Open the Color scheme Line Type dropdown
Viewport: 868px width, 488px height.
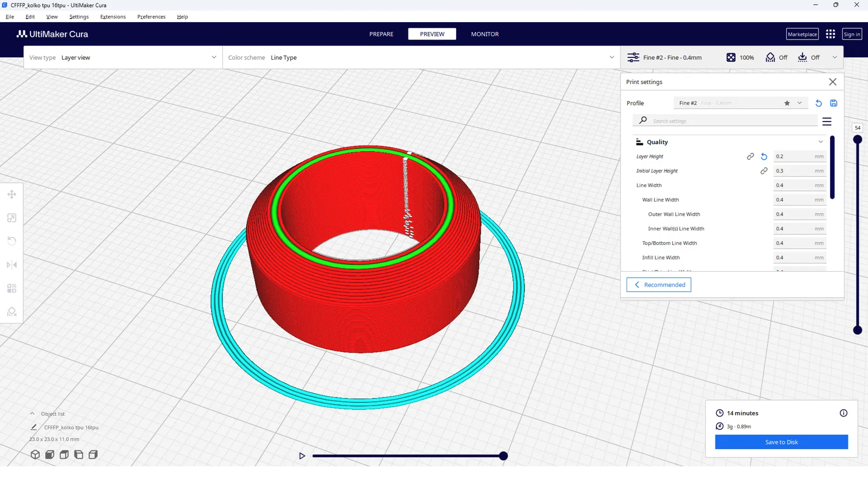coord(422,57)
